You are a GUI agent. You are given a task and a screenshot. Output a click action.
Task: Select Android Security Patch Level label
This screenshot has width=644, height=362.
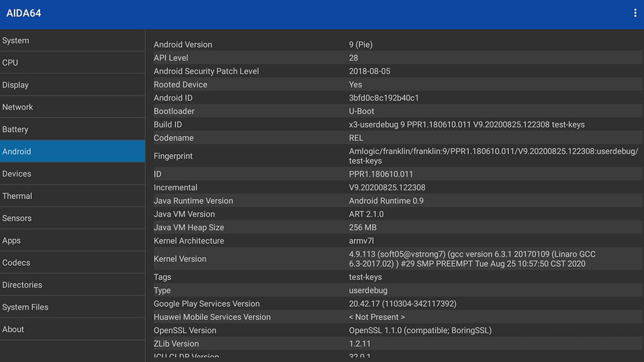pyautogui.click(x=206, y=71)
